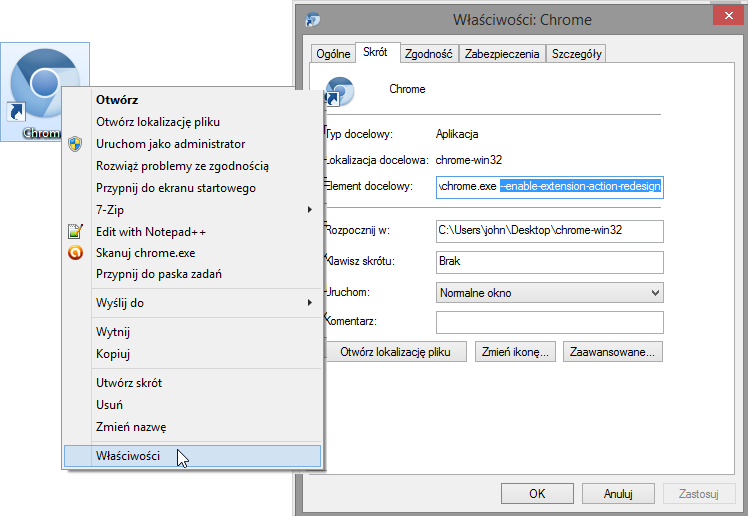Click the empty Komentarz field
748x516 pixels.
click(550, 322)
